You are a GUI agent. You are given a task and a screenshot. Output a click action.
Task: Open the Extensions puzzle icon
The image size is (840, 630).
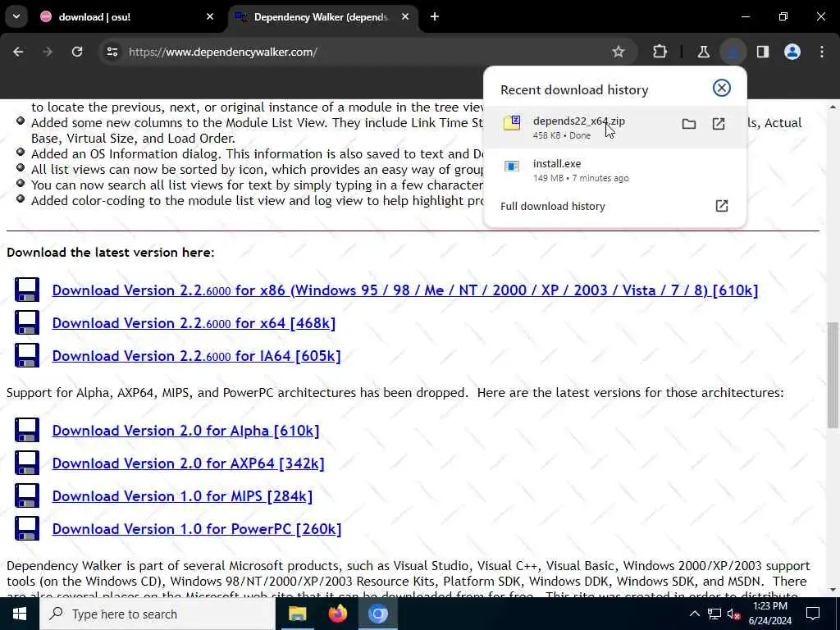(660, 52)
